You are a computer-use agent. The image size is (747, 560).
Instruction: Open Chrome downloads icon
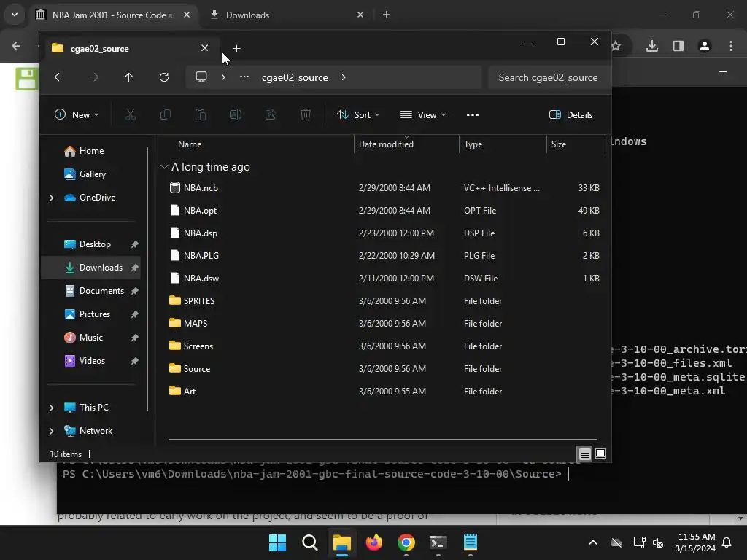click(652, 46)
